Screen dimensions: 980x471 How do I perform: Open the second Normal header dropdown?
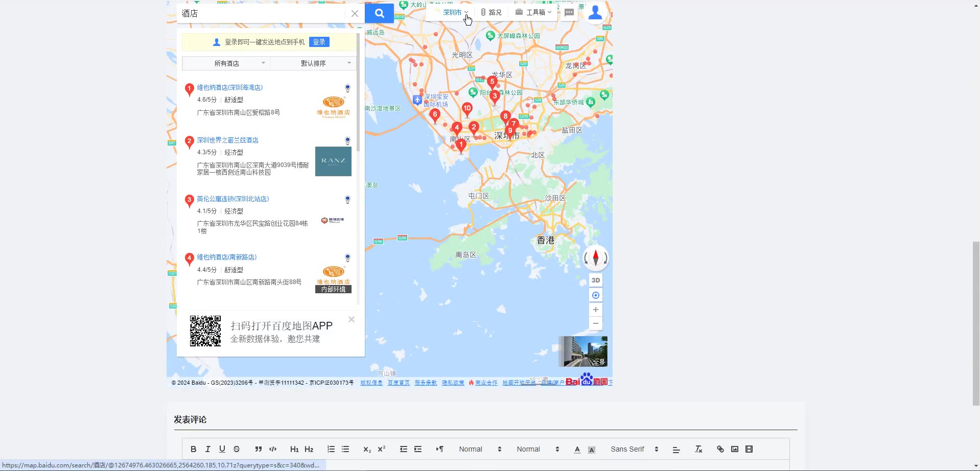pyautogui.click(x=538, y=449)
